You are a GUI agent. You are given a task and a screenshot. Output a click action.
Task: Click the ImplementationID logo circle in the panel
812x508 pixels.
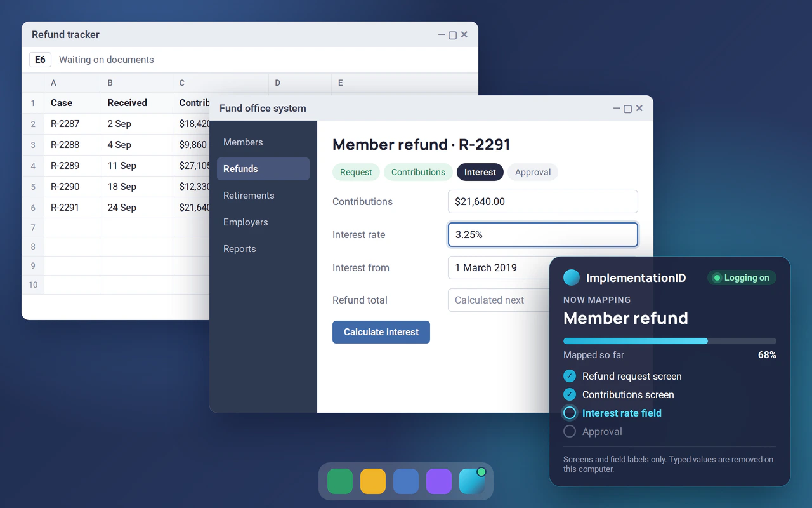click(x=572, y=277)
